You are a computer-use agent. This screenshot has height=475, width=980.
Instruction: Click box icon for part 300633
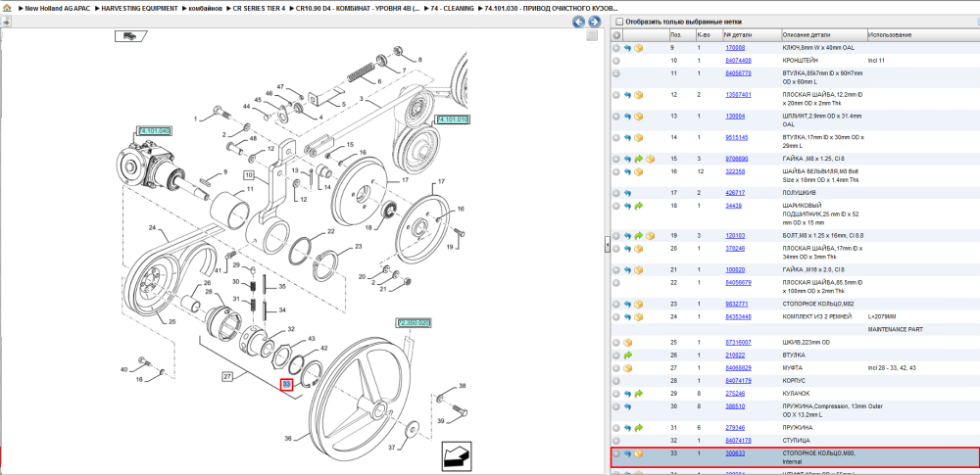(638, 453)
